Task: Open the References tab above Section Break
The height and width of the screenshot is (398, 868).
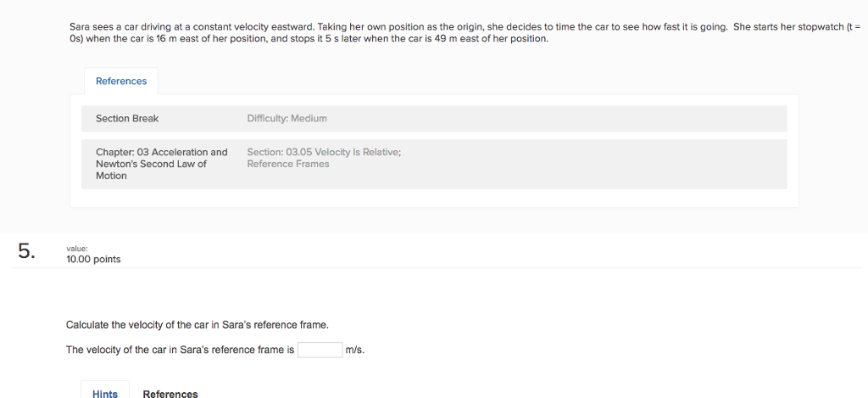Action: tap(121, 81)
